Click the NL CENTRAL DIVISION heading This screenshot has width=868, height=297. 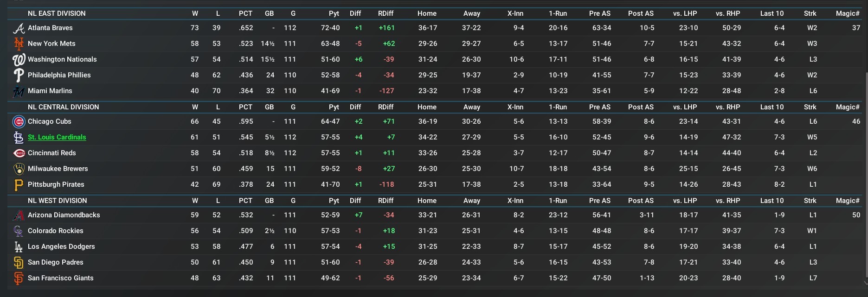[x=64, y=107]
